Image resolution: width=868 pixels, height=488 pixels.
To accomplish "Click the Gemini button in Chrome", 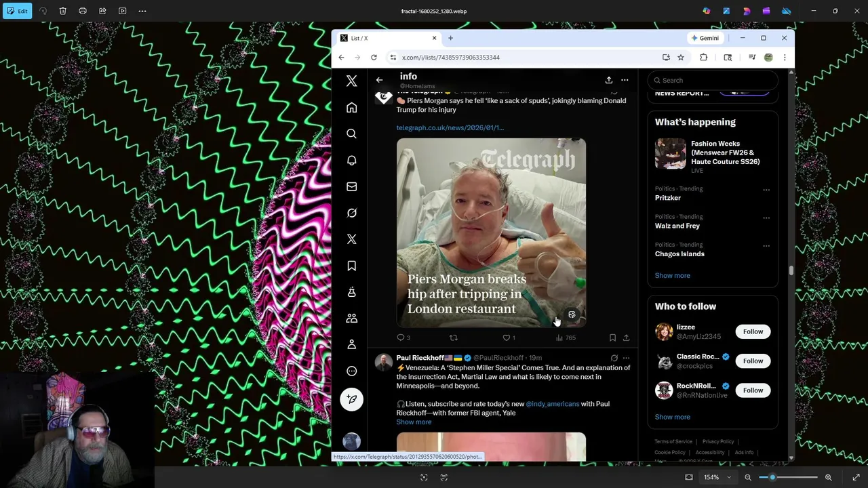I will 705,38.
